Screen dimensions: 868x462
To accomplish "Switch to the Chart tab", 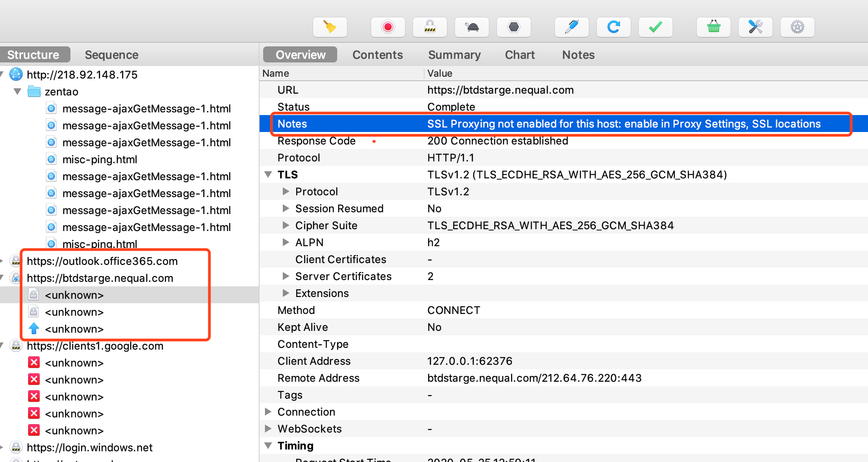I will (520, 54).
